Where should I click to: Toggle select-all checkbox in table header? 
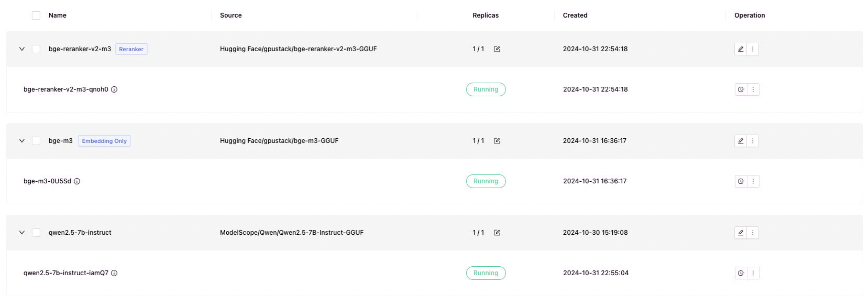[36, 15]
